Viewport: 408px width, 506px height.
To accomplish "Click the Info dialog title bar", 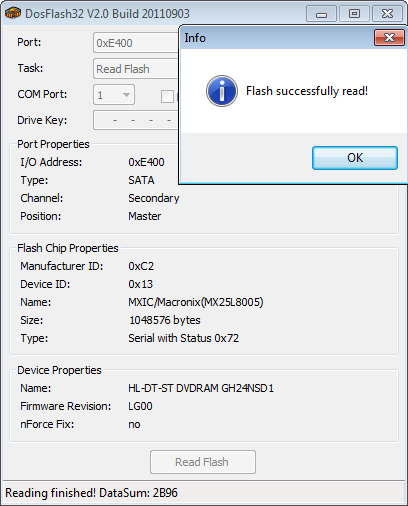I will [277, 38].
